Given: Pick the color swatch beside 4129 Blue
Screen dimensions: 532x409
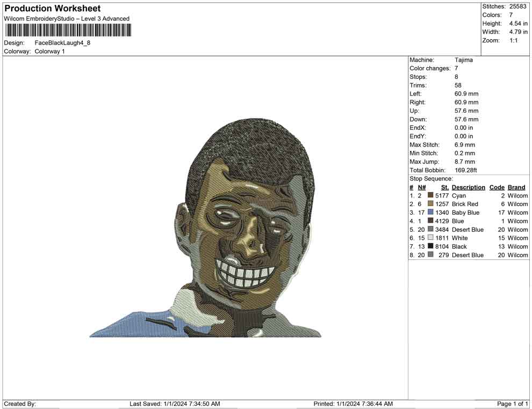Looking at the screenshot, I should pyautogui.click(x=430, y=221).
